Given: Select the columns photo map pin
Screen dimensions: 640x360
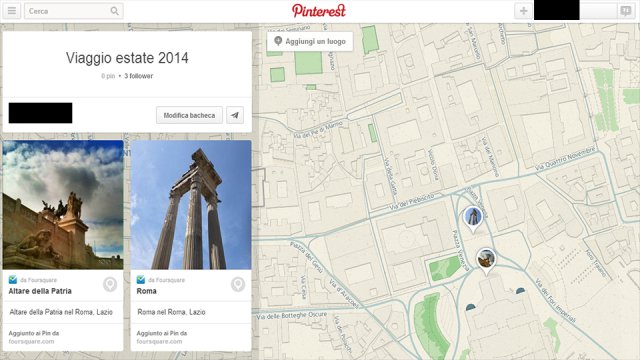Looking at the screenshot, I should click(473, 219).
